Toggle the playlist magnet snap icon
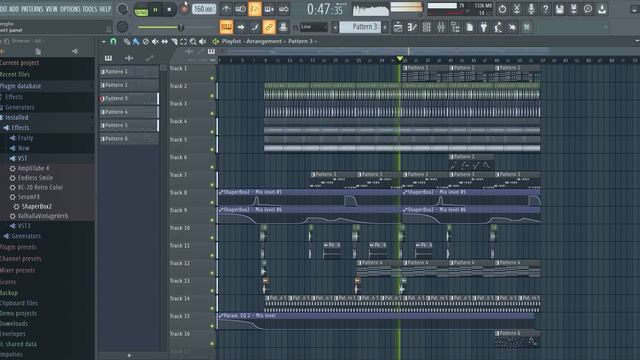 tap(113, 41)
